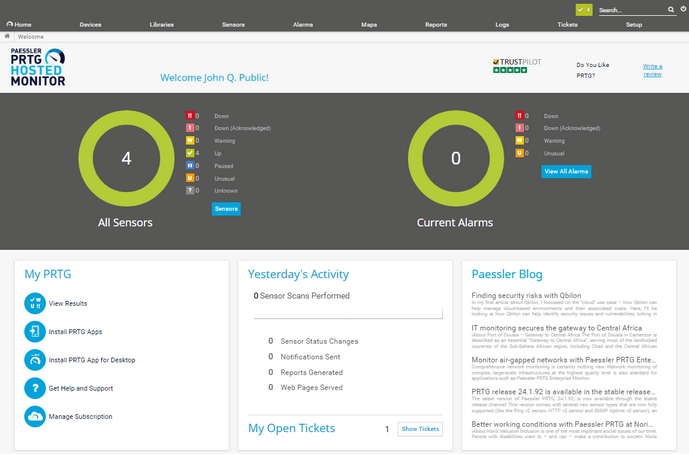The width and height of the screenshot is (689, 454).
Task: Click the power logout icon
Action: coord(682,9)
